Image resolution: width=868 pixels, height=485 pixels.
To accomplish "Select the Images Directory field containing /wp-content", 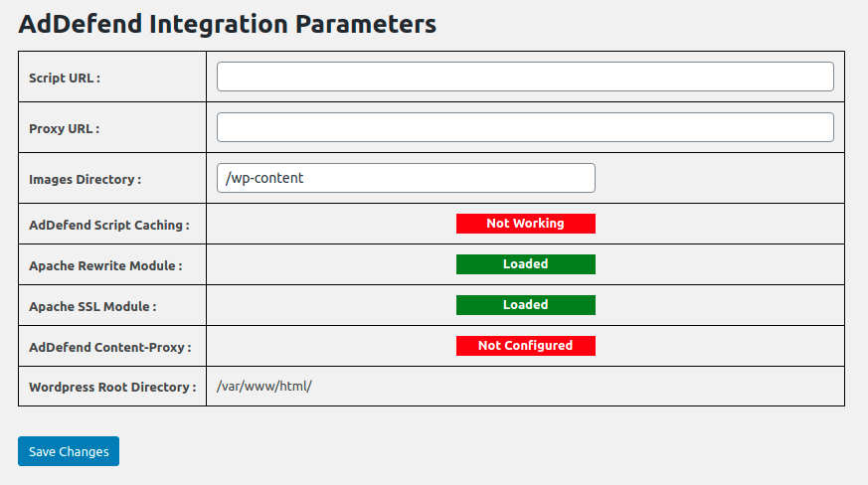I will pyautogui.click(x=406, y=178).
